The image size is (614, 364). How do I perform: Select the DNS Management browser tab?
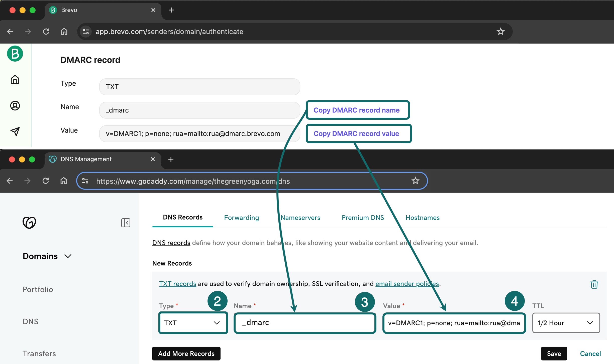pyautogui.click(x=102, y=159)
